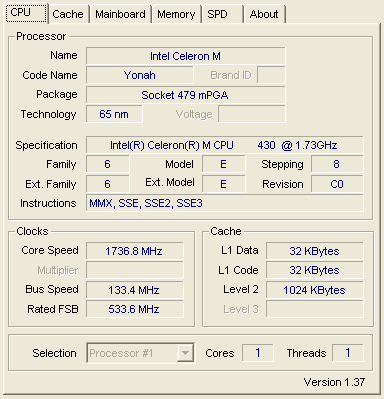
Task: Click the Processor group title
Action: coord(41,36)
